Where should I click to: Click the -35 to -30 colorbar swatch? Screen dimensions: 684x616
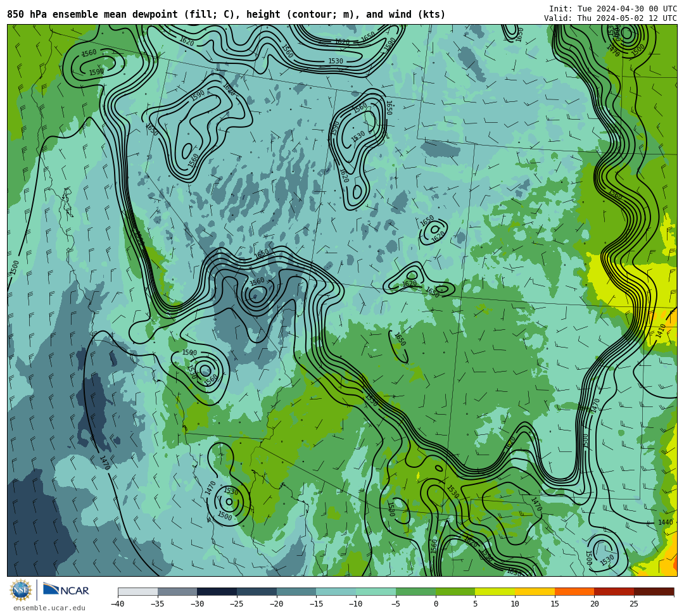tap(177, 591)
